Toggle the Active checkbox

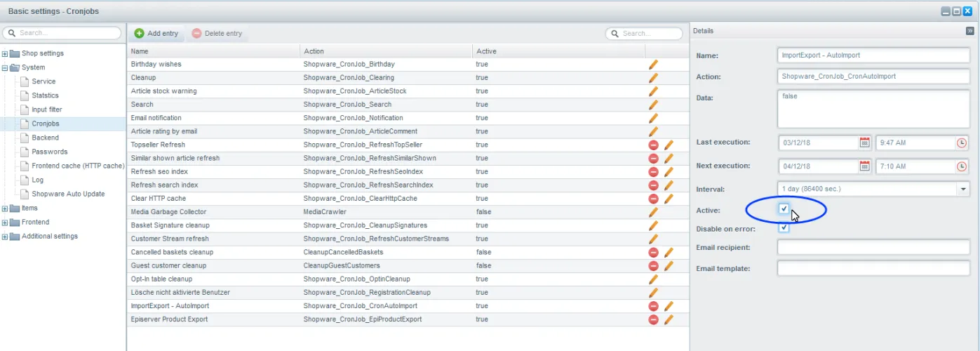(x=784, y=209)
